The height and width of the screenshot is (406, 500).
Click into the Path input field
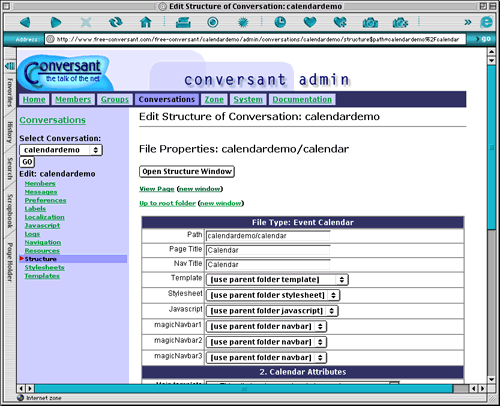268,236
